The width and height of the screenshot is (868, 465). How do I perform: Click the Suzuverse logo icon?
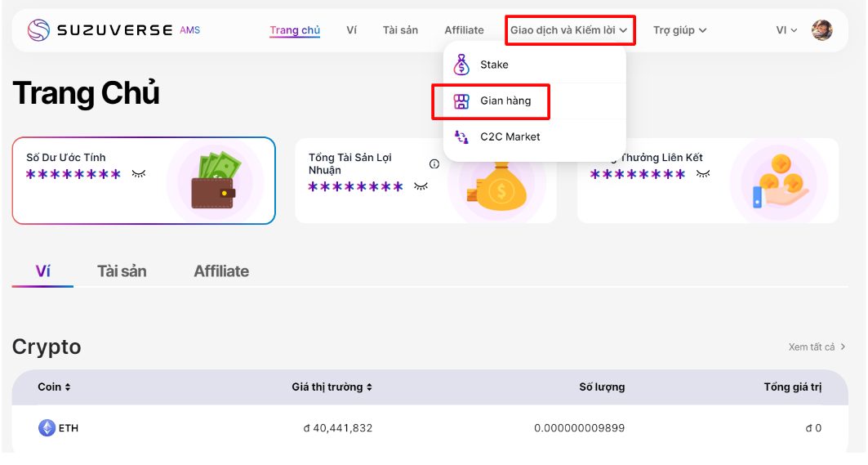38,30
